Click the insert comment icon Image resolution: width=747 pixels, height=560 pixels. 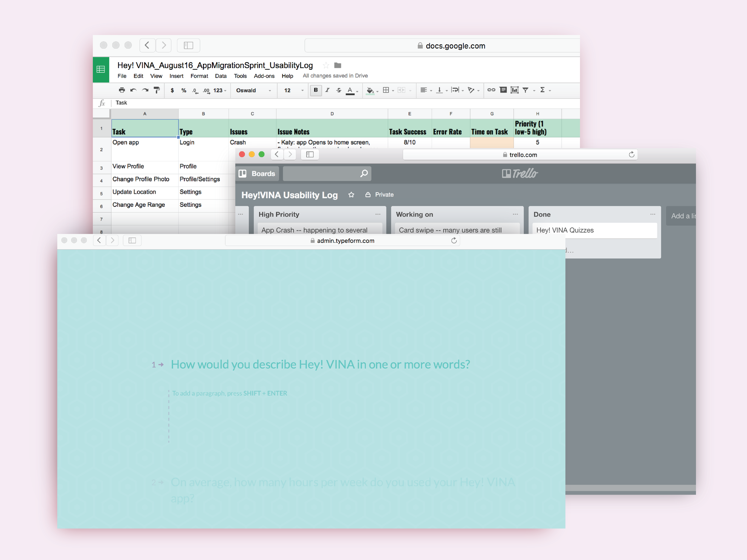[x=503, y=90]
